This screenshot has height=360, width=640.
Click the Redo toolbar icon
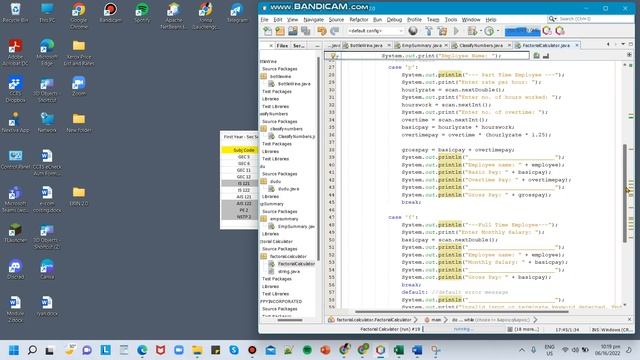pyautogui.click(x=335, y=31)
